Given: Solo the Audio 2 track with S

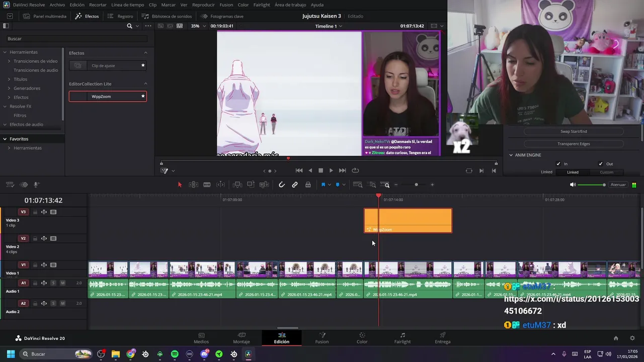Looking at the screenshot, I should pos(53,304).
